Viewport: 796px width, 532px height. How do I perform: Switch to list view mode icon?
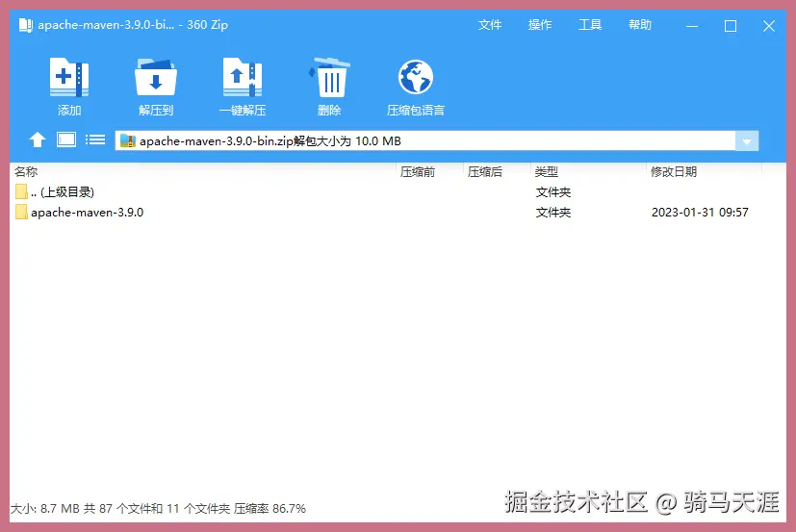95,139
